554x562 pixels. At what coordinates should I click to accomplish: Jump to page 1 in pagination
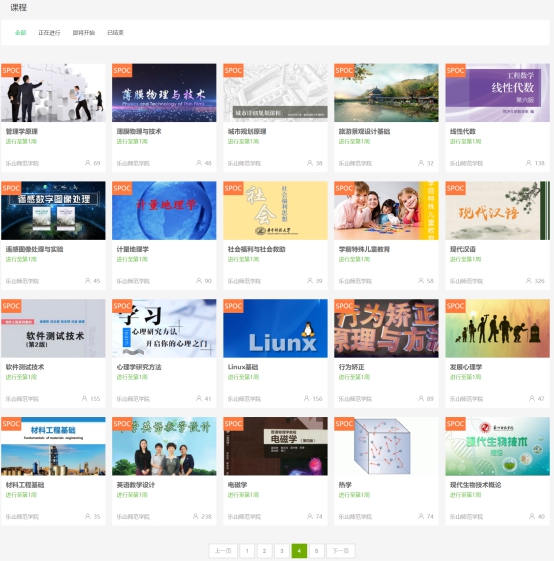[x=247, y=551]
